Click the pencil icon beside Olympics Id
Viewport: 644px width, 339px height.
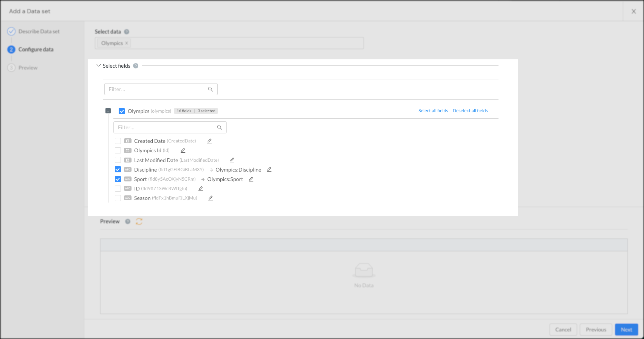point(183,150)
